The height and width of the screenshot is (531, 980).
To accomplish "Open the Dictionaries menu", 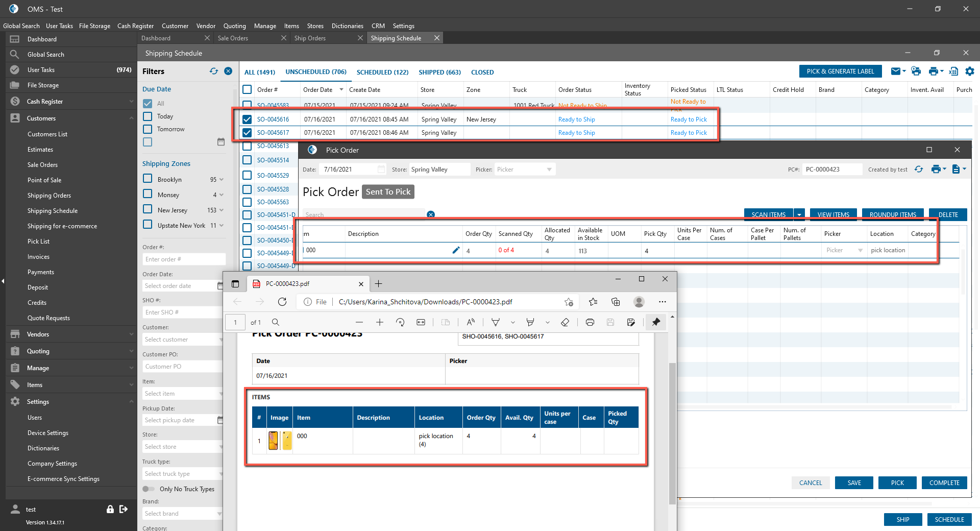I will [347, 26].
